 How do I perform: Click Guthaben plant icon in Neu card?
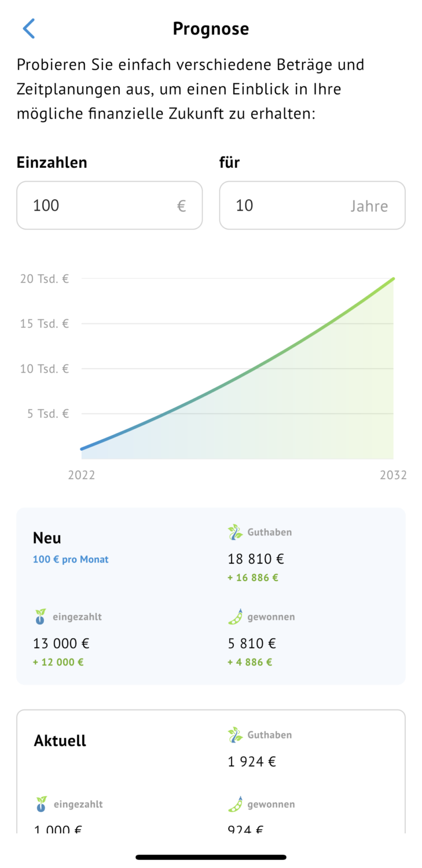click(235, 532)
